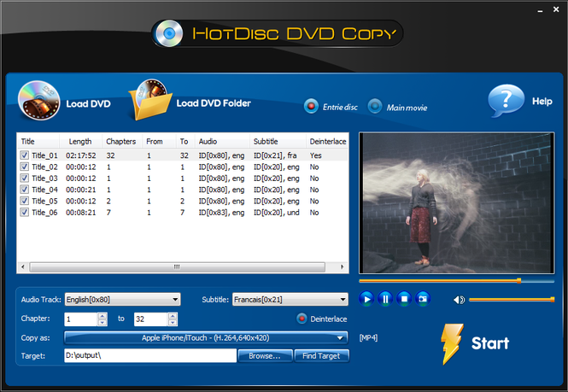This screenshot has width=568, height=392.
Task: Click Title_06 subtitle ID[0x20], und
Action: coord(277,213)
